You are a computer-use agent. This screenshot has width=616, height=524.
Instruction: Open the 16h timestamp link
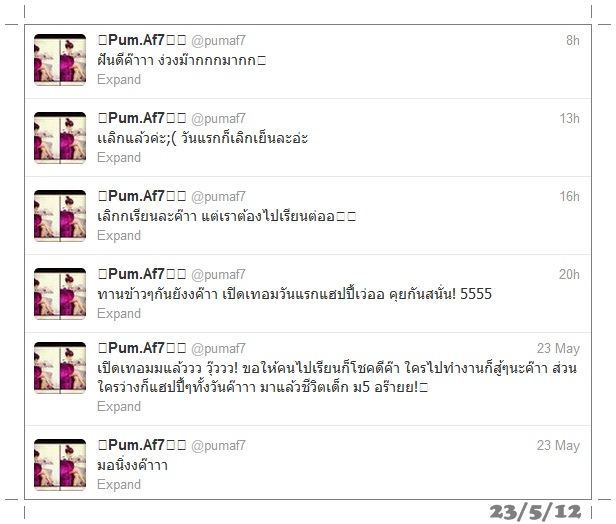coord(570,196)
